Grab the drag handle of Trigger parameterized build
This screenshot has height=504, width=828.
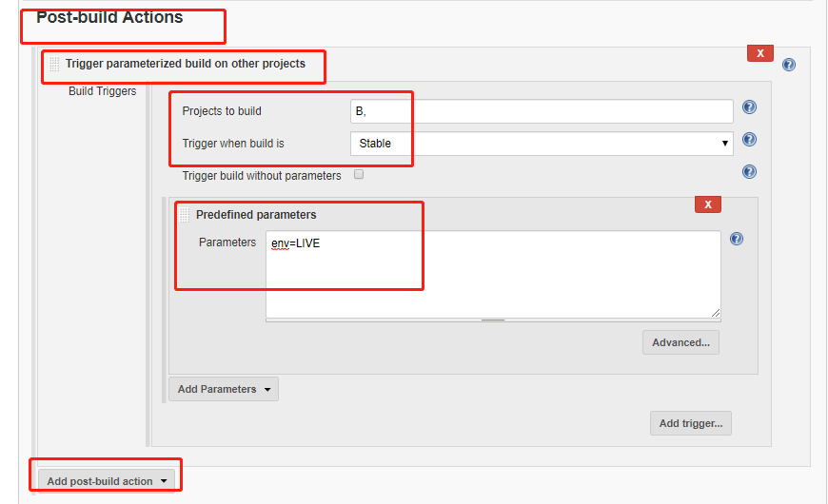click(54, 65)
